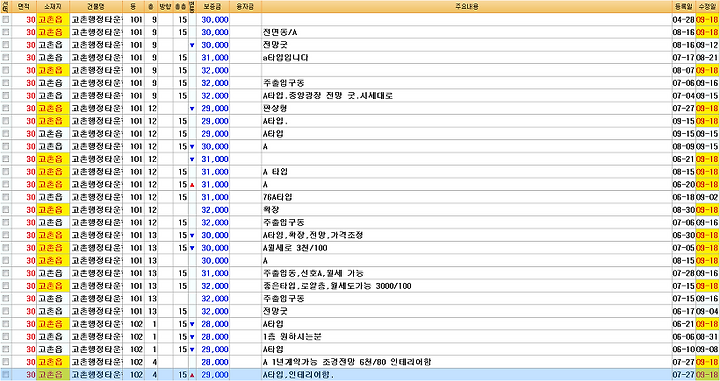Select the checkbox of the 1층 원하시는분 row
This screenshot has width=720, height=381.
click(6, 336)
